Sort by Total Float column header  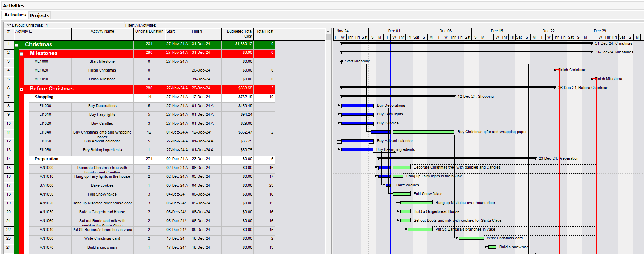click(264, 32)
